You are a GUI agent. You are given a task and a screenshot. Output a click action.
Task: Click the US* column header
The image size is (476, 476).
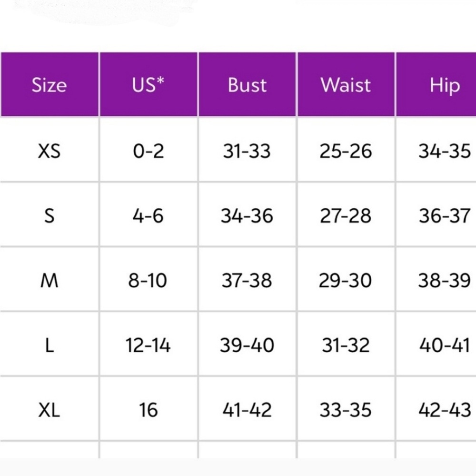click(149, 84)
